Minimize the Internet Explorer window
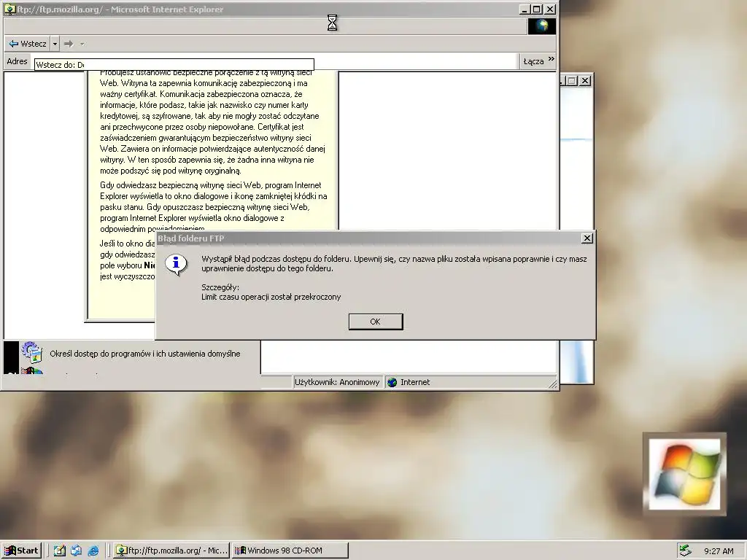 (x=525, y=9)
